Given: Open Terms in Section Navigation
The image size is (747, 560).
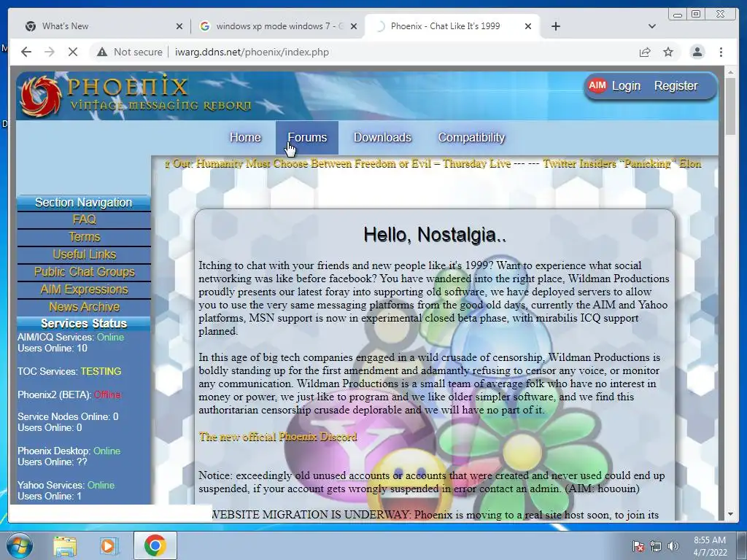Looking at the screenshot, I should point(84,237).
